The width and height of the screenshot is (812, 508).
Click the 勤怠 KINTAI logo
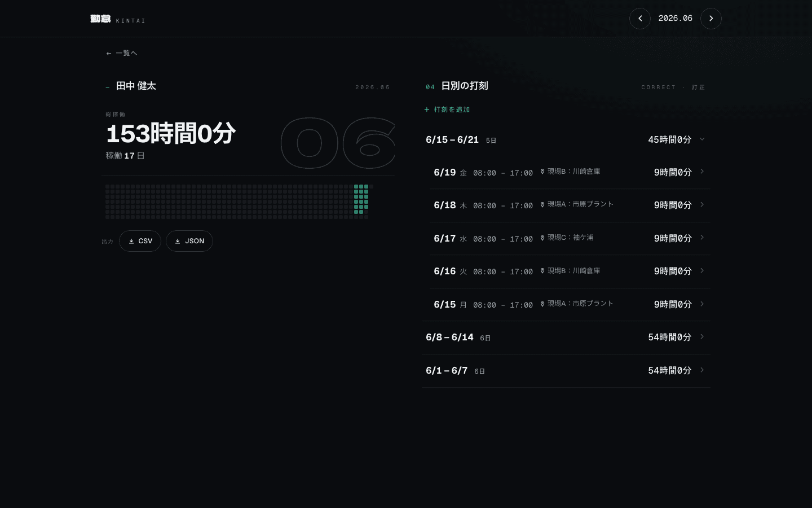pos(118,19)
